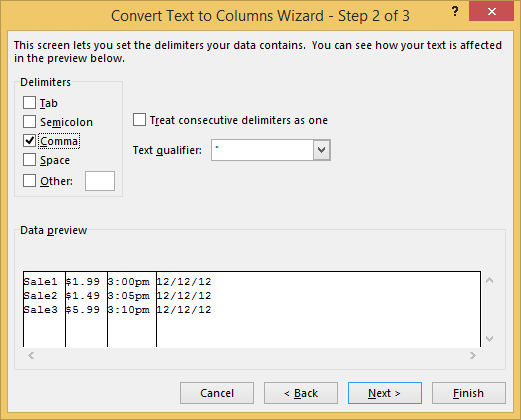The image size is (521, 420).
Task: Select the Sale1 column in data preview
Action: tap(44, 309)
